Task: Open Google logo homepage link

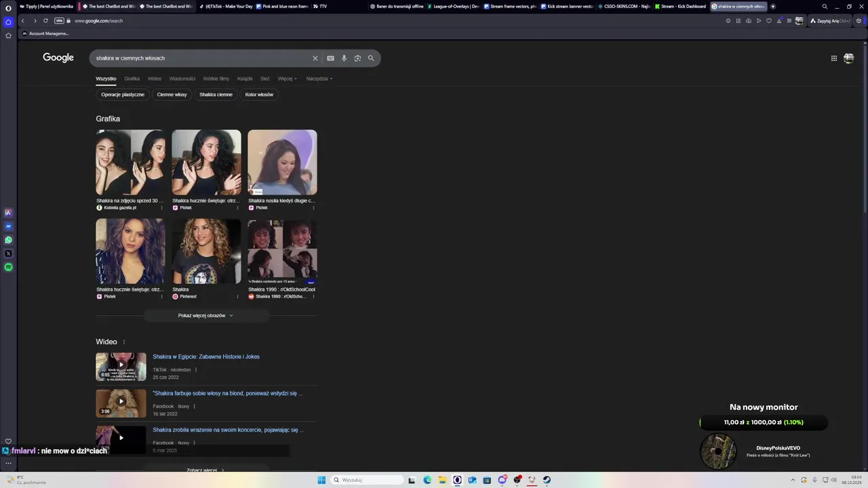Action: pos(58,58)
